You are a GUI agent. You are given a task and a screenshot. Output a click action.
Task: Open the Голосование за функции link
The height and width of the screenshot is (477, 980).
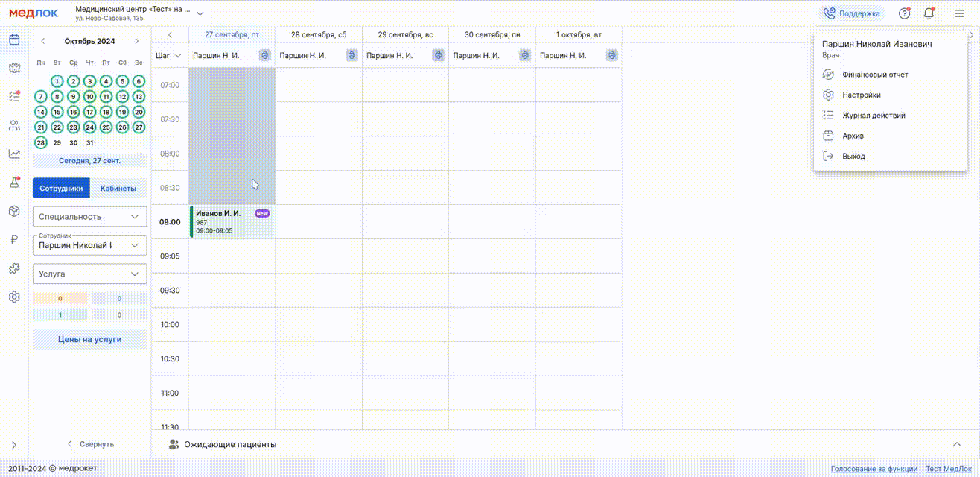tap(874, 469)
